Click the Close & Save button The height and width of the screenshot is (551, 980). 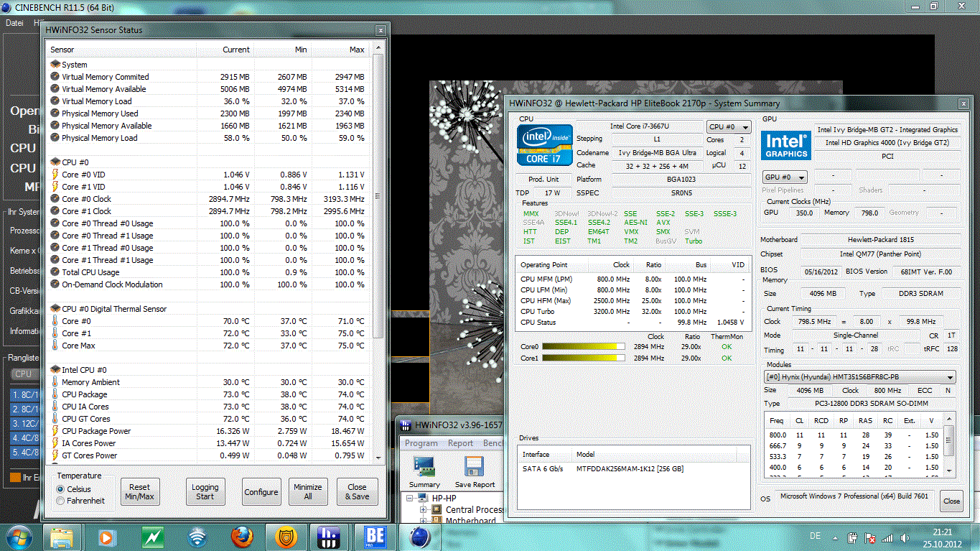(357, 491)
